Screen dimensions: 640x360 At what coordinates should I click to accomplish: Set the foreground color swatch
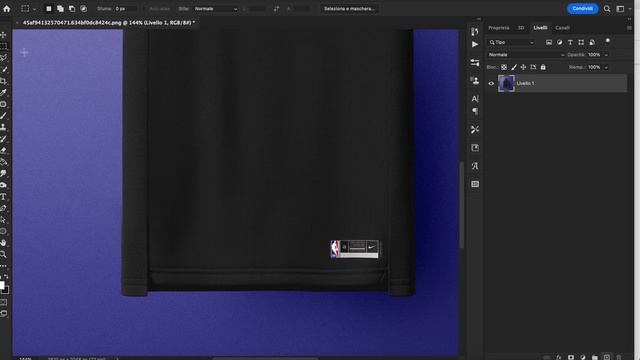2,285
